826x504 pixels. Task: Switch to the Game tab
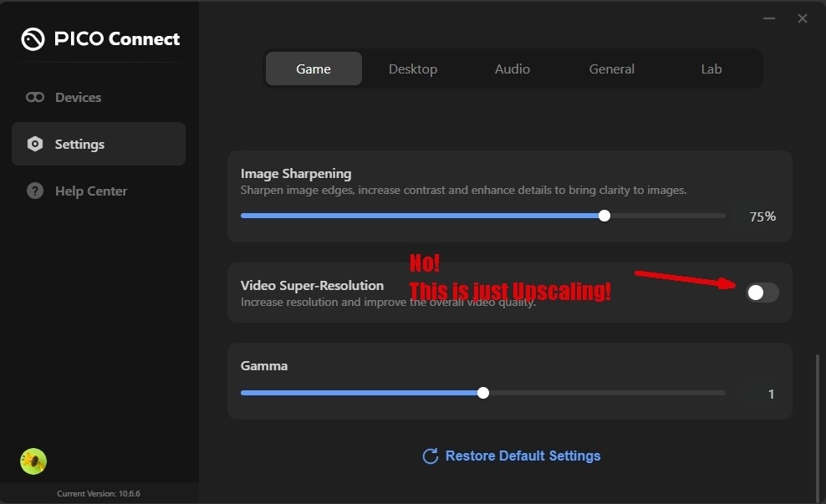tap(314, 69)
